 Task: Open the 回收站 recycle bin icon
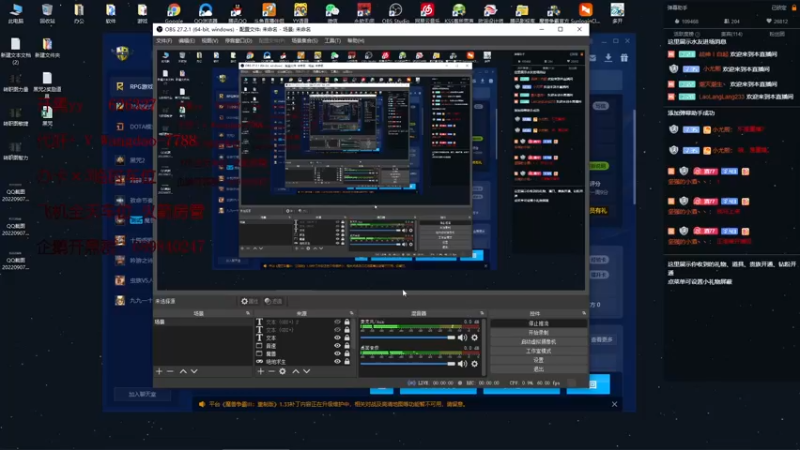pos(47,13)
